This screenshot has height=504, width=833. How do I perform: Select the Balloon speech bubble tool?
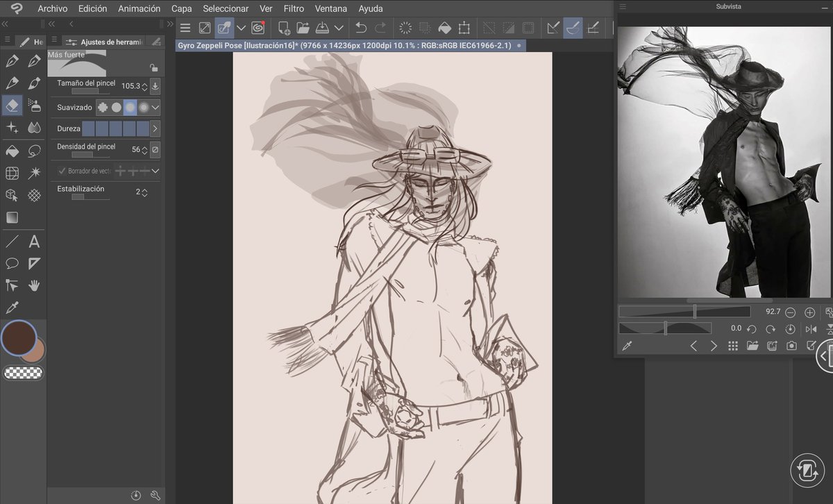click(x=12, y=263)
